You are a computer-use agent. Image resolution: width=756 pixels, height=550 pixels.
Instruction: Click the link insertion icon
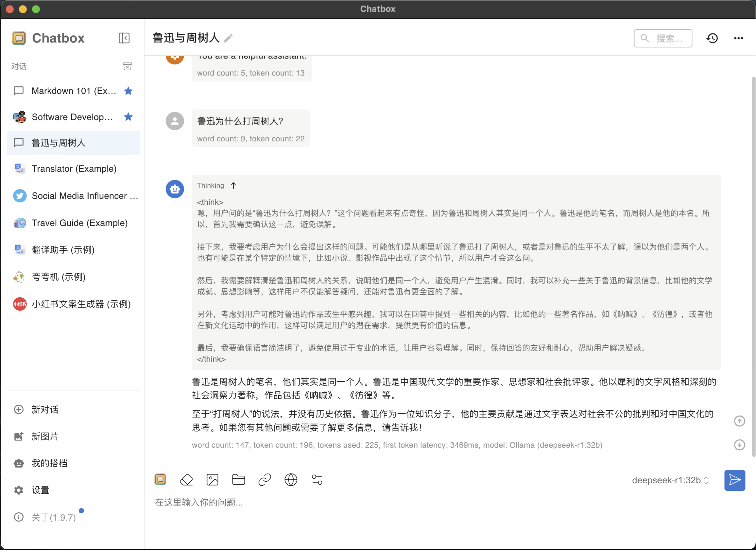pyautogui.click(x=264, y=480)
